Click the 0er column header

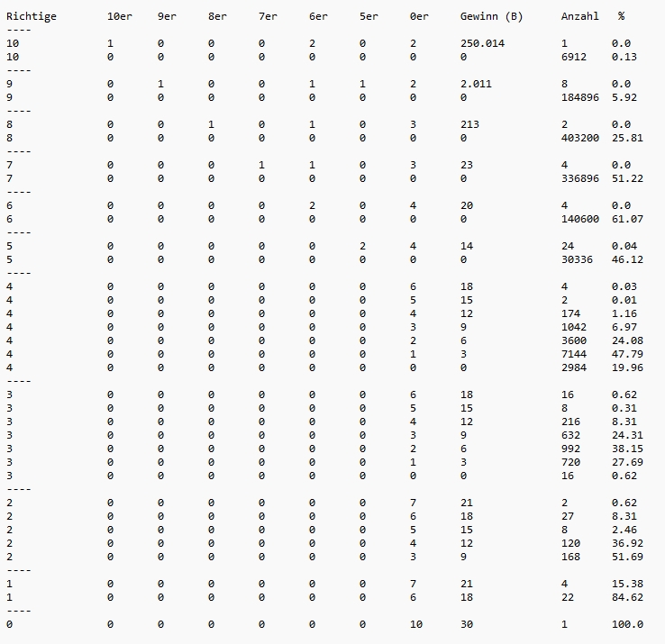(x=419, y=16)
